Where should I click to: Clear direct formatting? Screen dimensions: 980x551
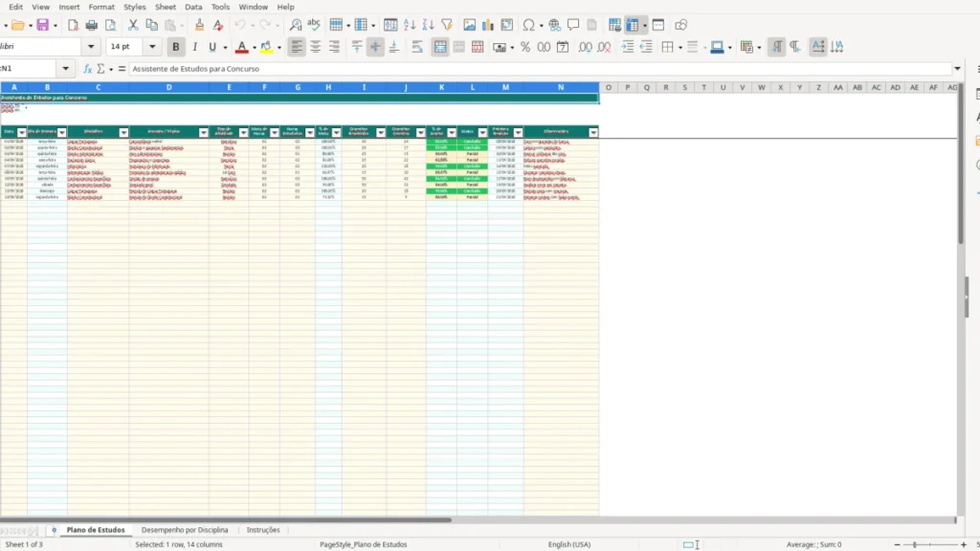218,25
